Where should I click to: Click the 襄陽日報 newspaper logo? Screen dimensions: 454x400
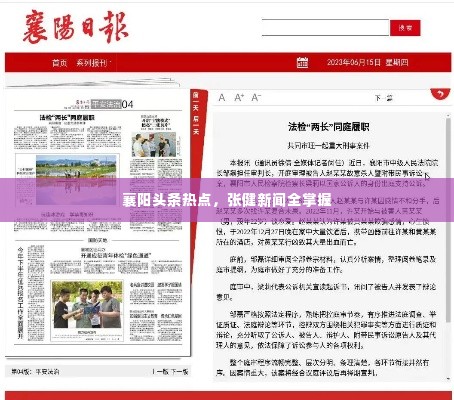76,27
